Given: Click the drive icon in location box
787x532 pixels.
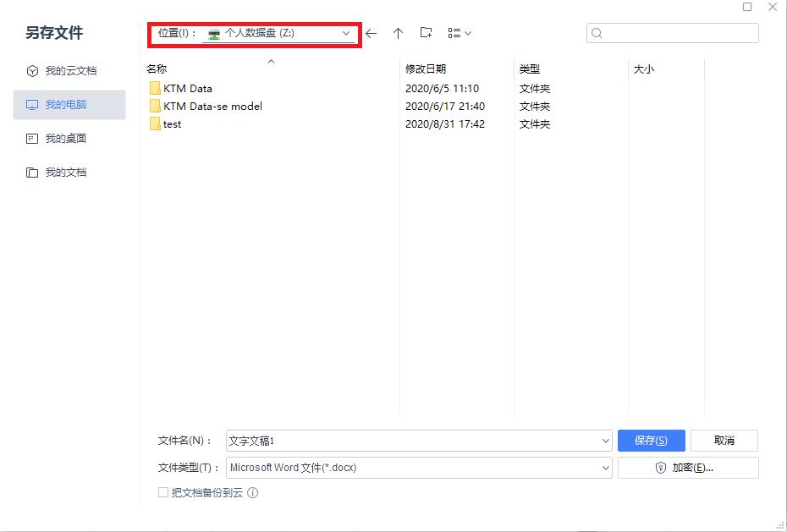Looking at the screenshot, I should [214, 34].
